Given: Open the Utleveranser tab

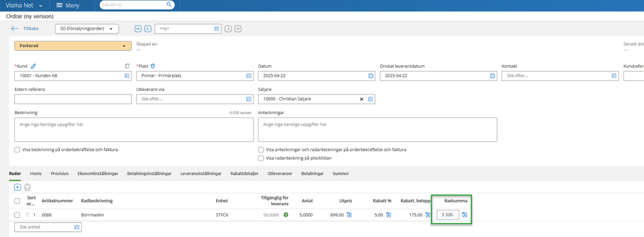Looking at the screenshot, I should (280, 174).
